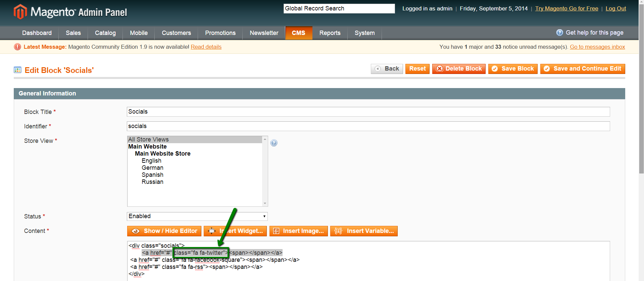This screenshot has width=644, height=281.
Task: Open the Catalog menu
Action: click(105, 33)
